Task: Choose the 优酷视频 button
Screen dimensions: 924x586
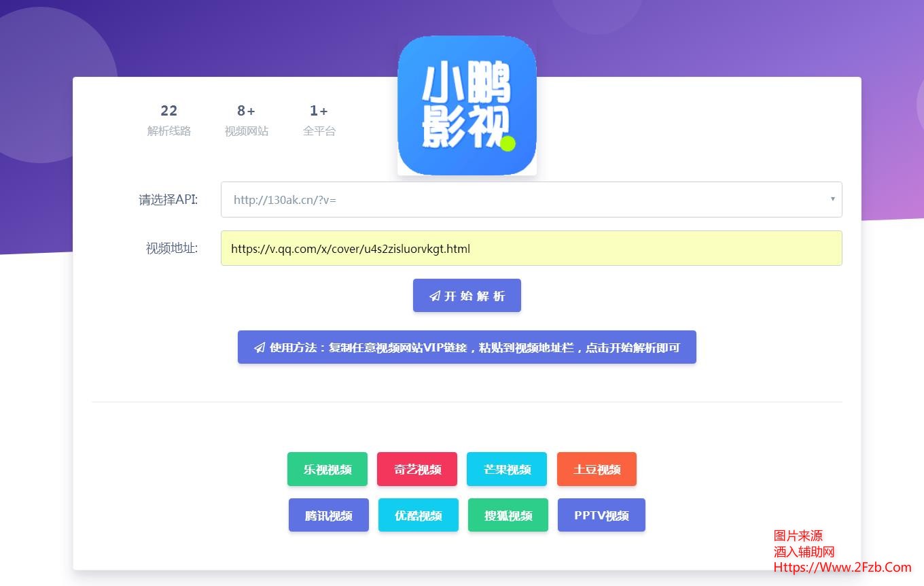Action: coord(418,515)
